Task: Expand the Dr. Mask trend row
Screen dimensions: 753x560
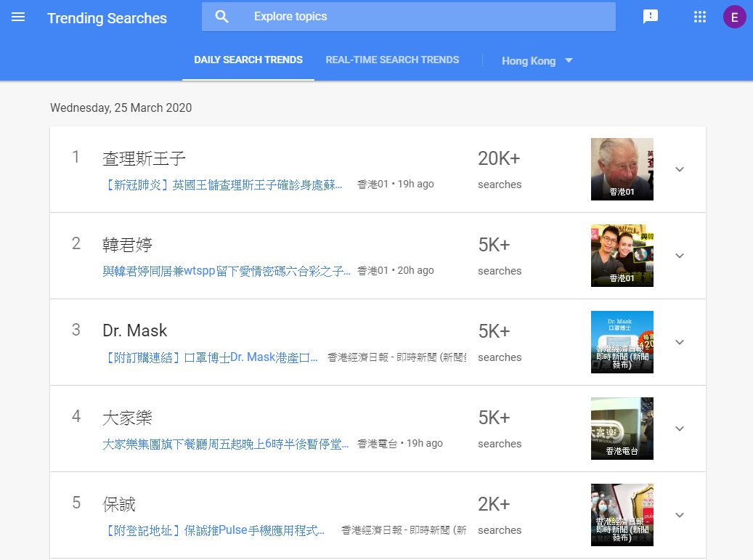Action: coord(680,342)
